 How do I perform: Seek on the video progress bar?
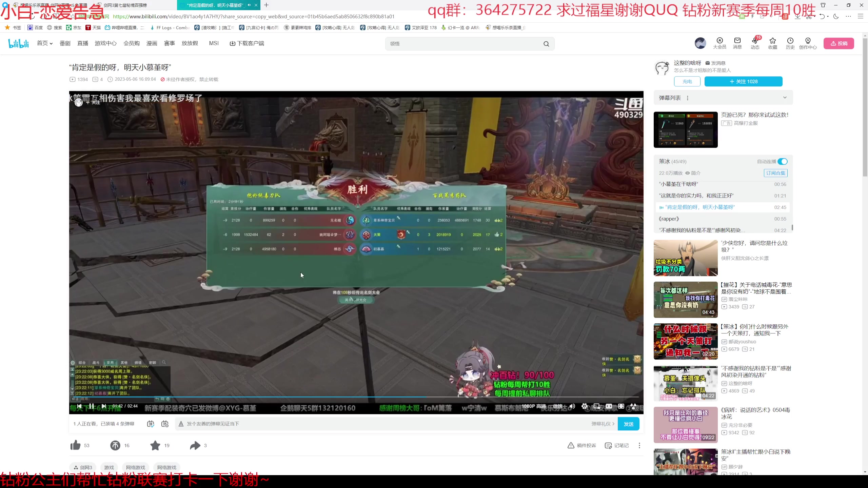[x=356, y=397]
